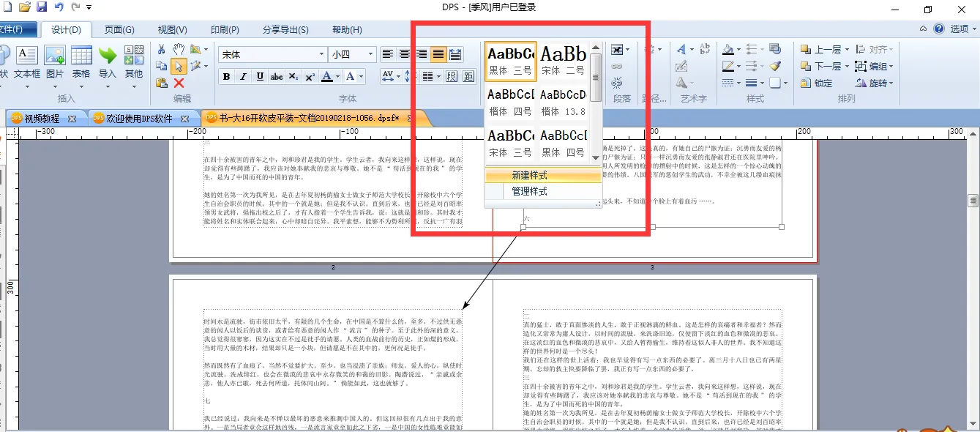This screenshot has width=980, height=432.
Task: Open the 页面(G) ribbon tab
Action: 119,30
